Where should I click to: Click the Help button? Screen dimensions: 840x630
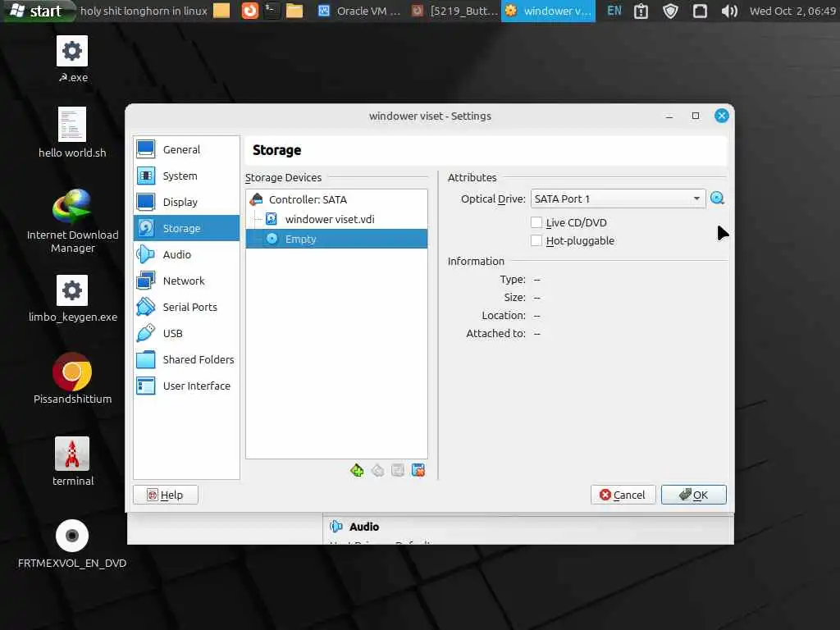[166, 495]
